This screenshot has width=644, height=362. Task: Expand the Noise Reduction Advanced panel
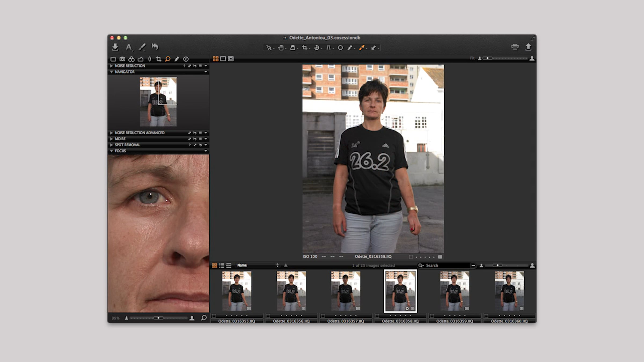pyautogui.click(x=111, y=133)
